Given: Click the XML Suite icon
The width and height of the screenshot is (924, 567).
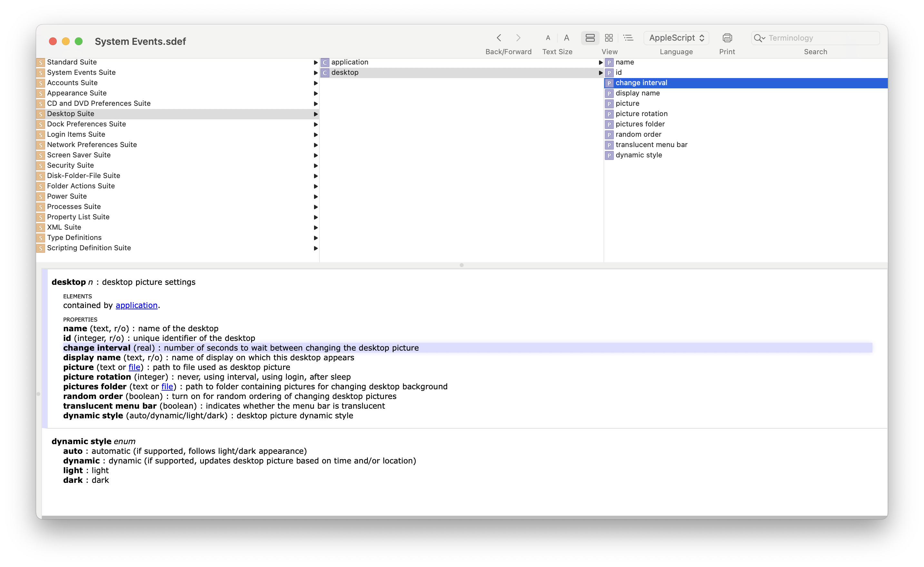Looking at the screenshot, I should pyautogui.click(x=41, y=227).
